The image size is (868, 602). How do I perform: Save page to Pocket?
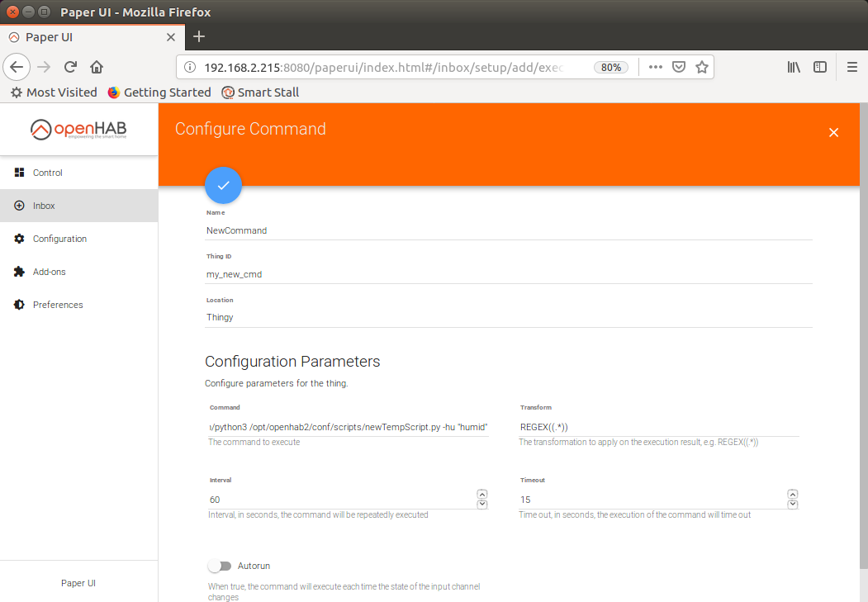click(679, 67)
